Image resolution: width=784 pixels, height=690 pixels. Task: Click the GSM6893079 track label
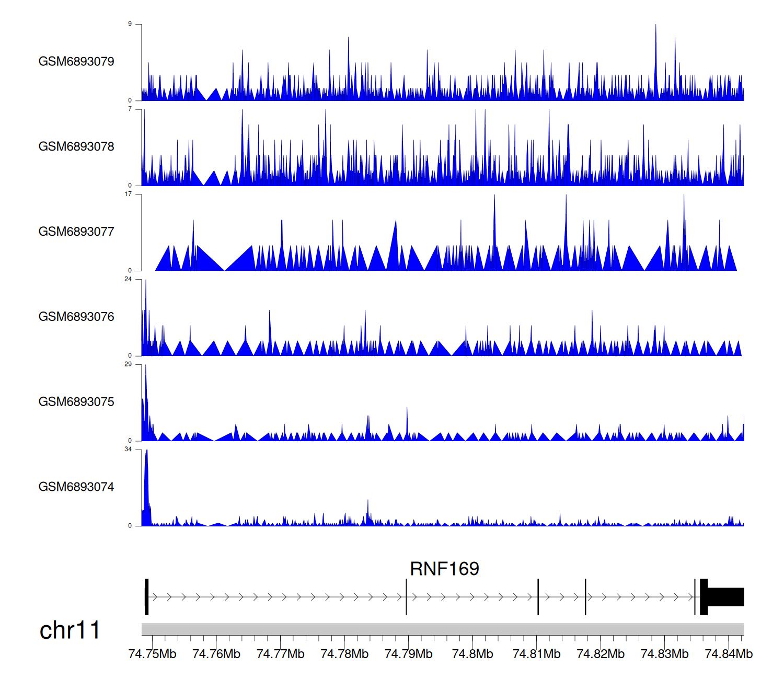(x=76, y=62)
